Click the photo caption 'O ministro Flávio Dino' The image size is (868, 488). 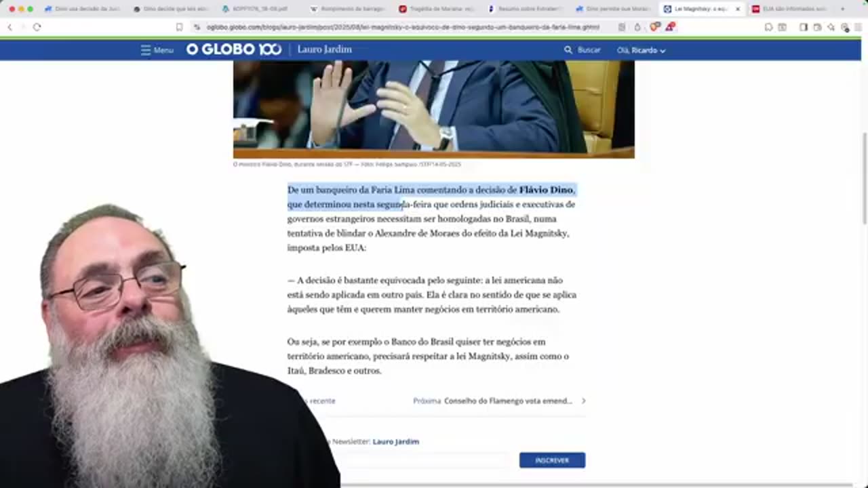coord(347,164)
